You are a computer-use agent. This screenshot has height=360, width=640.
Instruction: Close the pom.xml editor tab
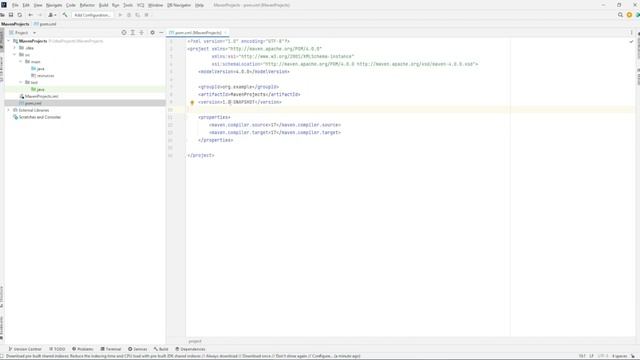click(x=225, y=33)
